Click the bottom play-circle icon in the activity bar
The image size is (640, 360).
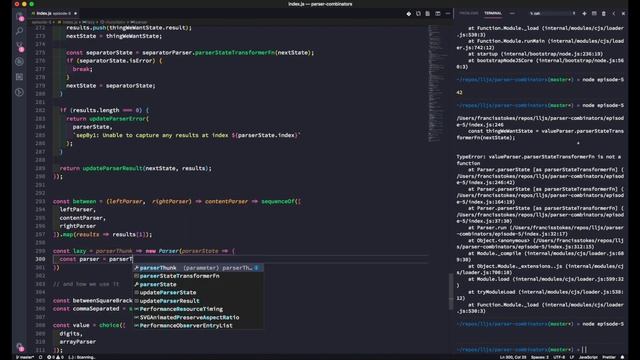pos(20,92)
